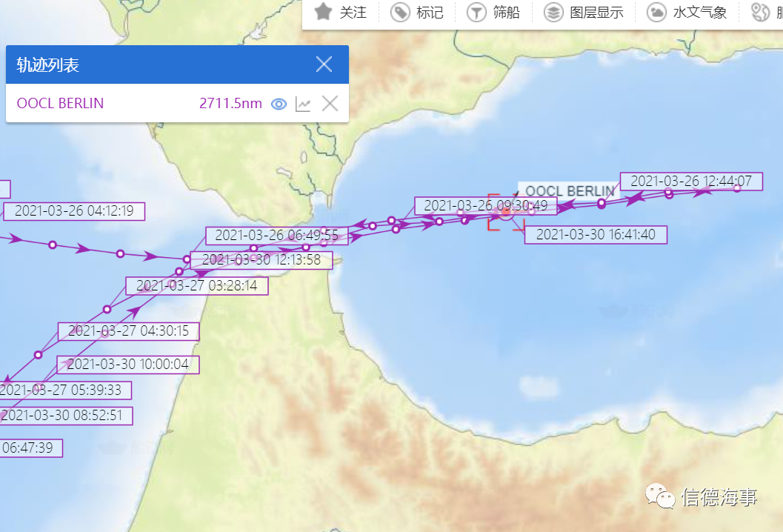Click the OOCL BERLIN ship label on map
Viewport: 783px width, 532px height.
569,190
